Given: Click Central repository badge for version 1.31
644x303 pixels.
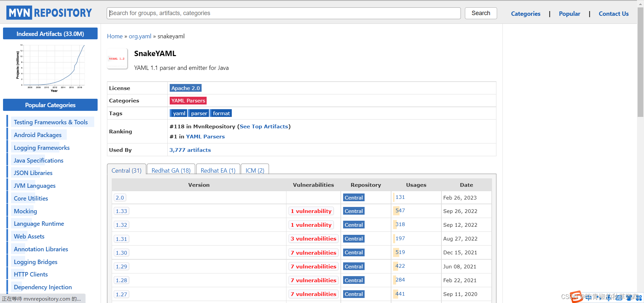Looking at the screenshot, I should point(354,239).
